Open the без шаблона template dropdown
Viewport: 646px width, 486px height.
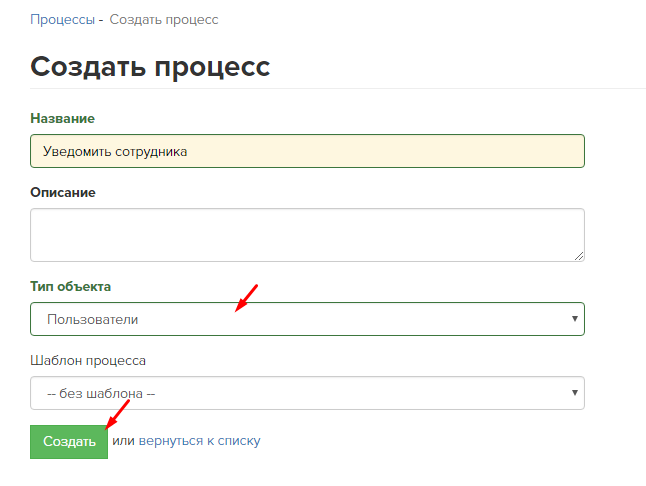307,393
